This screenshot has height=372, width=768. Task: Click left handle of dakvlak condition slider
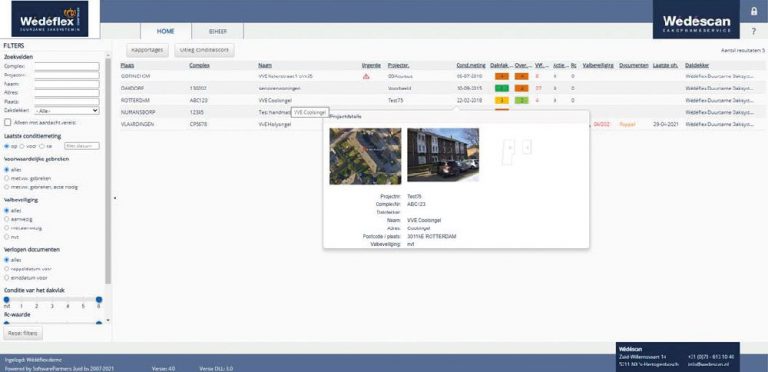[x=6, y=300]
